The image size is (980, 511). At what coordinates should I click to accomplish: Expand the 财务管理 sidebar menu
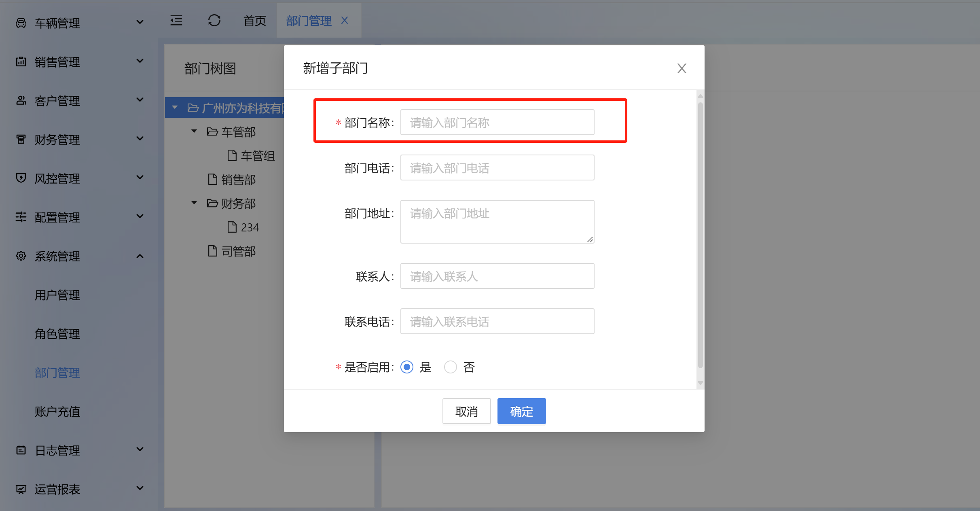(x=140, y=139)
